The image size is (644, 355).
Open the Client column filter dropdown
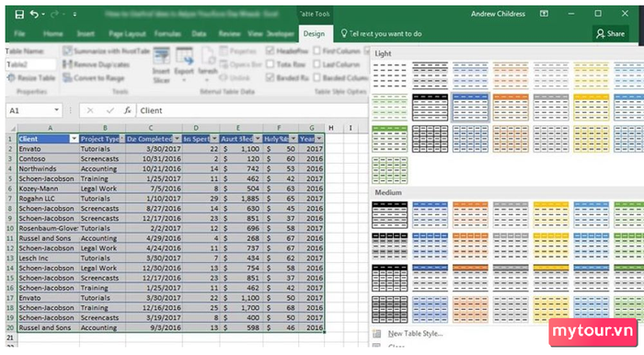(74, 139)
